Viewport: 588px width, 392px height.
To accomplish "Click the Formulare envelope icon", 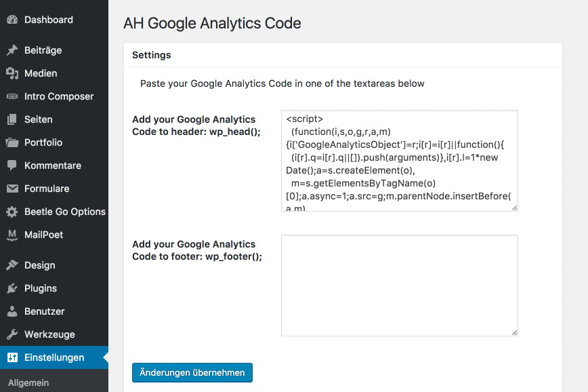I will (12, 189).
